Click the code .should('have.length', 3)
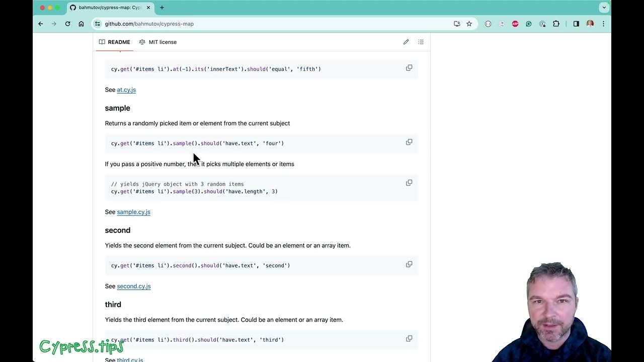644x362 pixels. point(240,192)
